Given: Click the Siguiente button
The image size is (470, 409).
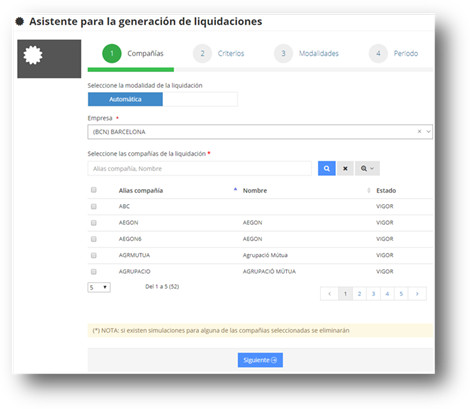Looking at the screenshot, I should click(260, 360).
